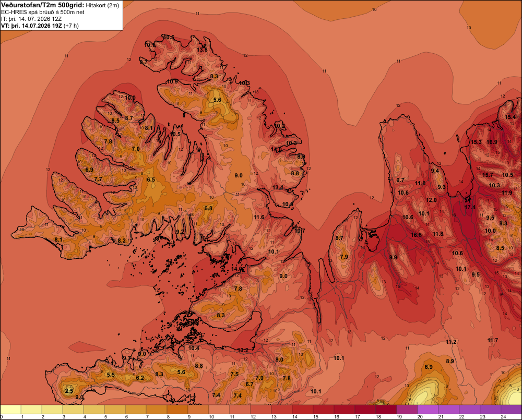Click the bright purple 20–21 legend swatch

[428, 410]
